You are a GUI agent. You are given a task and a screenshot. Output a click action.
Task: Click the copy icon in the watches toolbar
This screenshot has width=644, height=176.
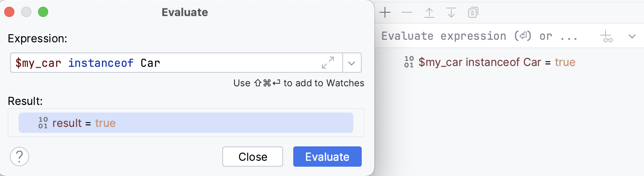(x=473, y=13)
